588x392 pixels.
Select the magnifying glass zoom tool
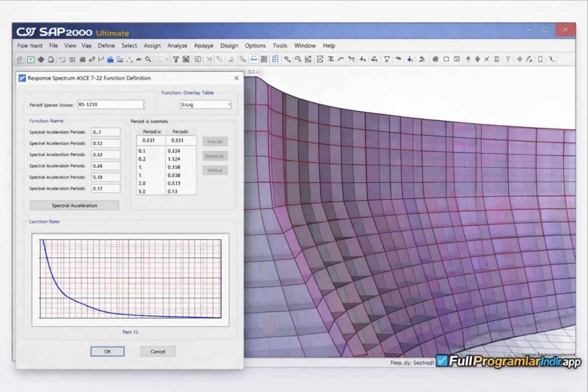[x=149, y=59]
